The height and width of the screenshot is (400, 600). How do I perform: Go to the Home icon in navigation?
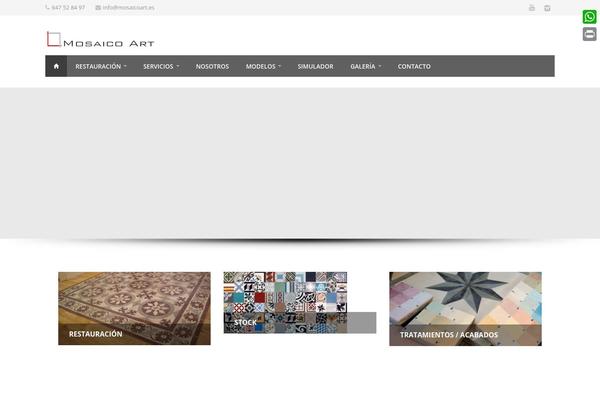point(56,66)
